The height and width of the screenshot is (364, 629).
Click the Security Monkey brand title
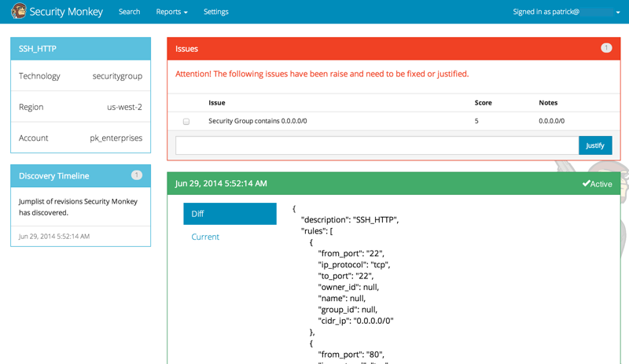[66, 12]
